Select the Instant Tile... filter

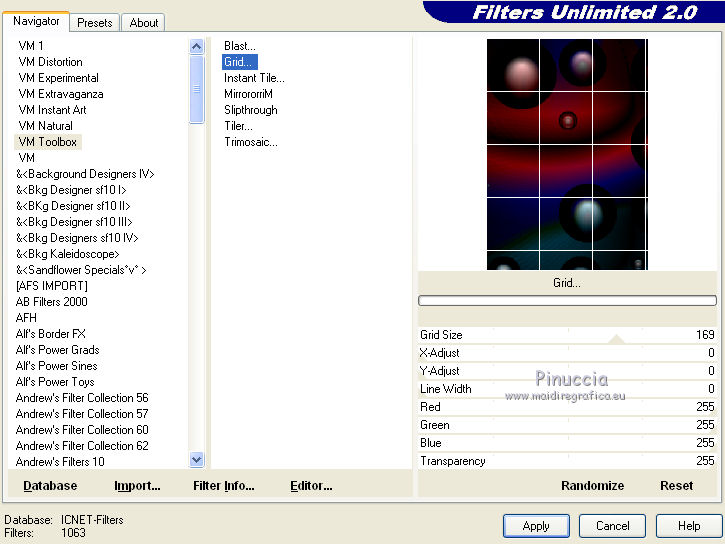[x=254, y=78]
